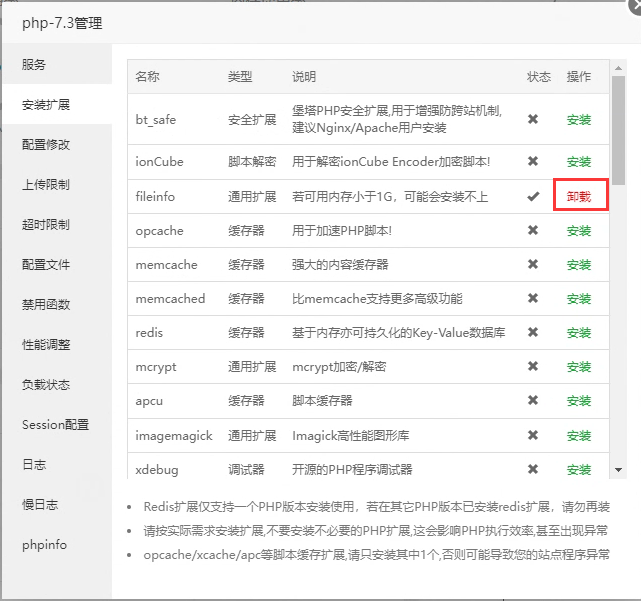Viewport: 641px width, 601px height.
Task: View the 负载状态 tab
Action: click(46, 385)
